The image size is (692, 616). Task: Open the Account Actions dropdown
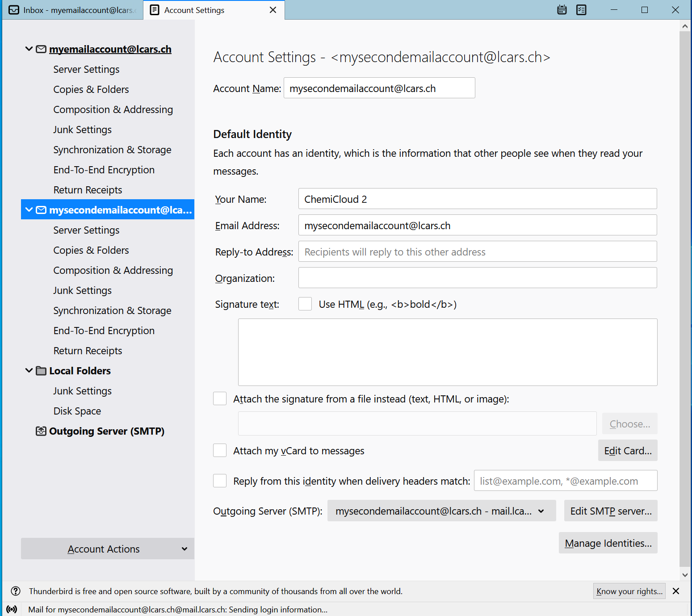click(x=107, y=549)
